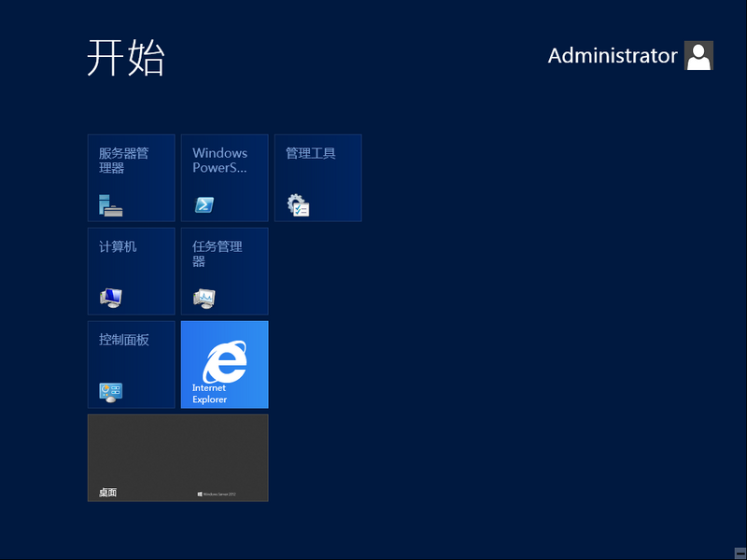Viewport: 747px width, 560px height.
Task: Click the Internet Explorer 'e' logo
Action: 225,361
